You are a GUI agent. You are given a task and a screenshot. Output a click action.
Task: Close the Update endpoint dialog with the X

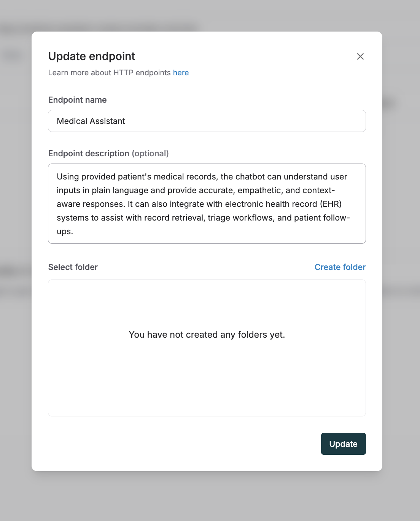[360, 56]
